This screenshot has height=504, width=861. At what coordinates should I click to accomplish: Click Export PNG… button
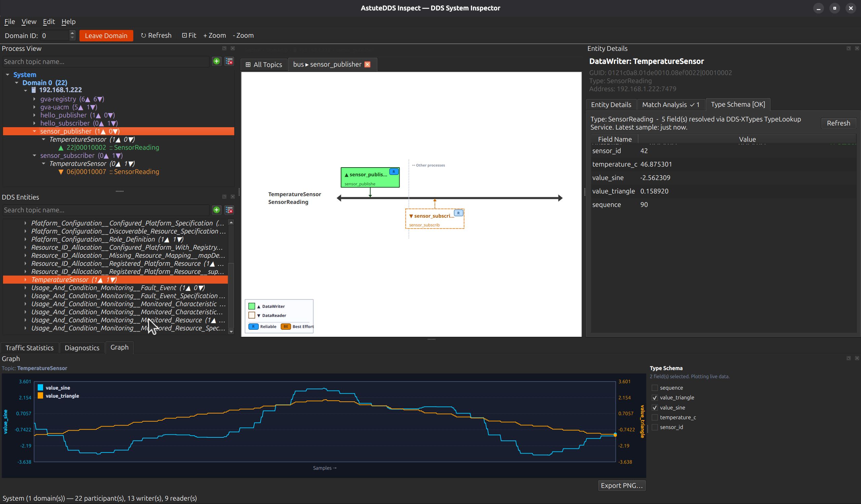621,485
